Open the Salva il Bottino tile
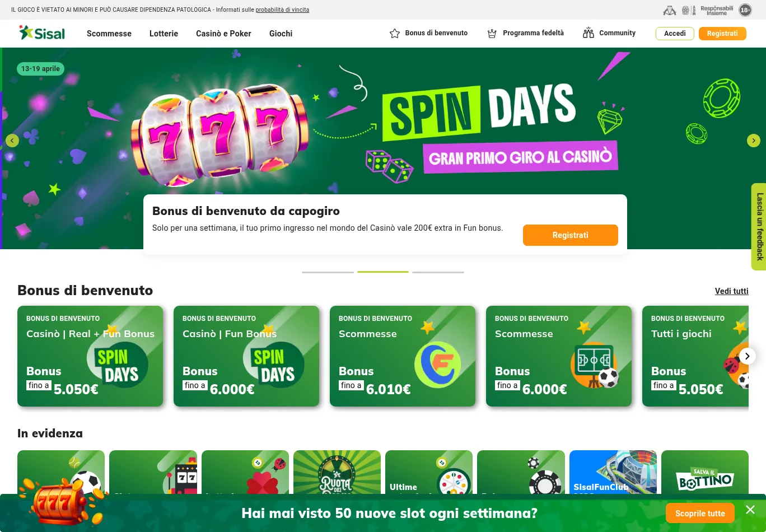Image resolution: width=766 pixels, height=532 pixels. click(705, 472)
